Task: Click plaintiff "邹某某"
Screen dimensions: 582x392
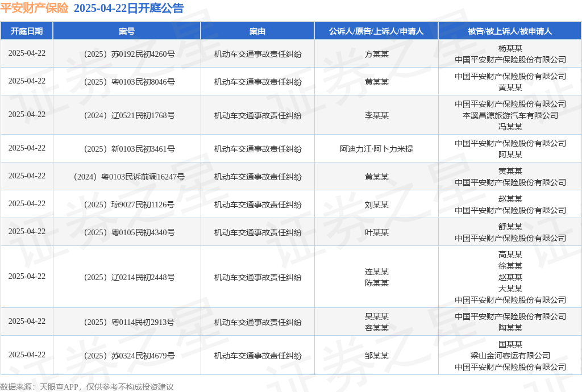Action: coord(377,356)
